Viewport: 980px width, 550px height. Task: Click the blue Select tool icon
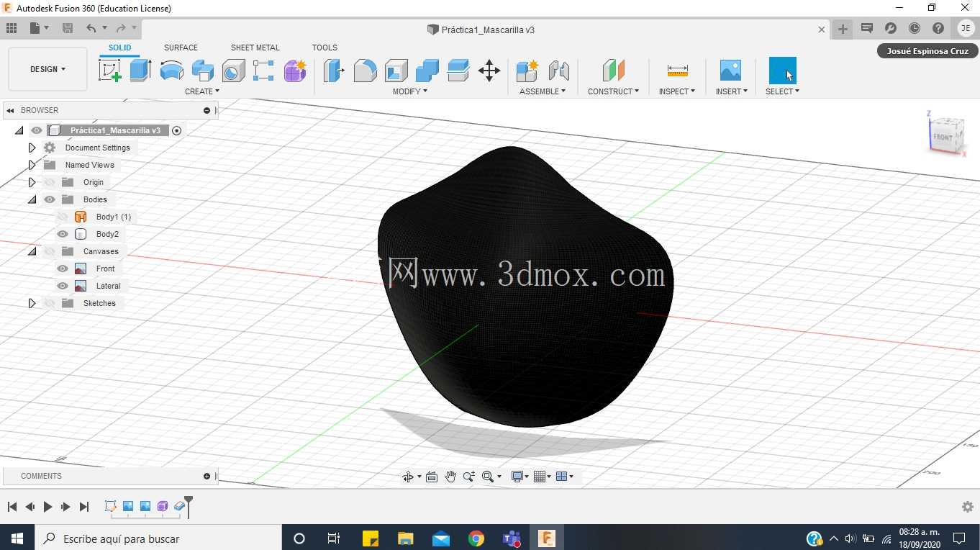pyautogui.click(x=782, y=71)
